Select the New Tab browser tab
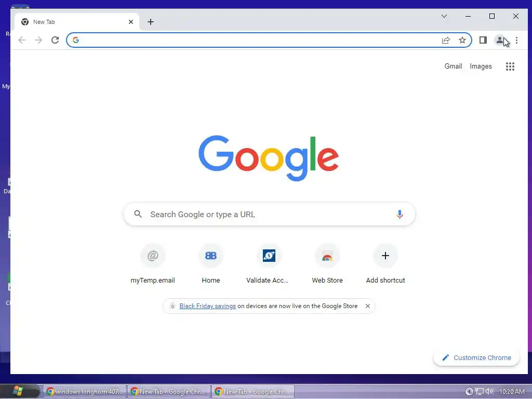 tap(76, 22)
